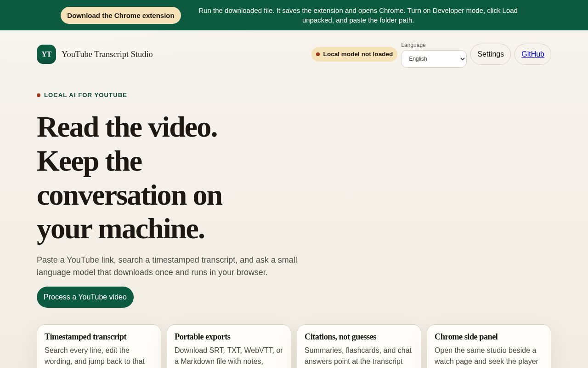Image resolution: width=588 pixels, height=368 pixels.
Task: Click YouTube Transcript Studio title text
Action: pyautogui.click(x=107, y=54)
